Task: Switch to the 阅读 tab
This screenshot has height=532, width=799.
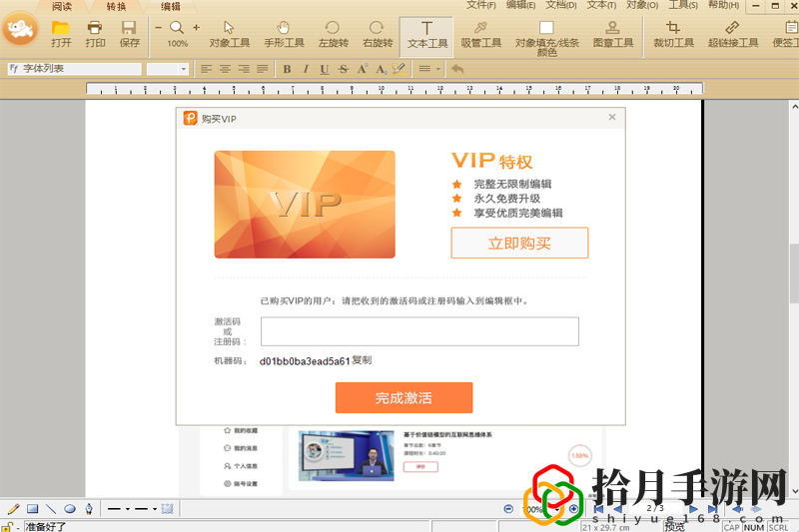Action: pos(62,7)
